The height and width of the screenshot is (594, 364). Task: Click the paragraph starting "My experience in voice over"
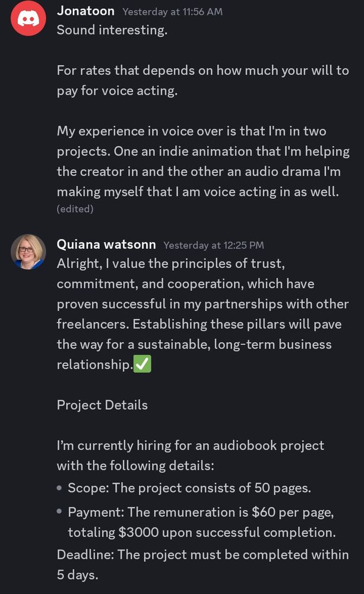tap(202, 161)
